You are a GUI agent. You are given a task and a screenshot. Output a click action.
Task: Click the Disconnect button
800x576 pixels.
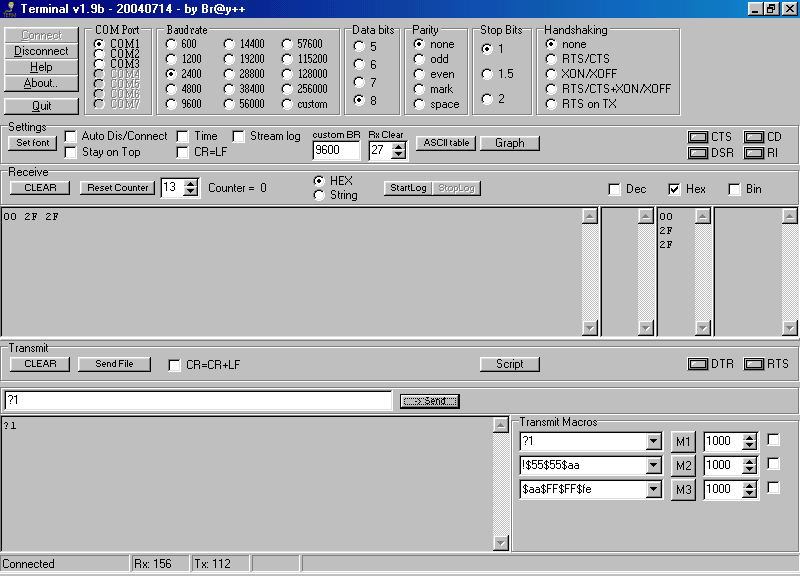pyautogui.click(x=41, y=51)
